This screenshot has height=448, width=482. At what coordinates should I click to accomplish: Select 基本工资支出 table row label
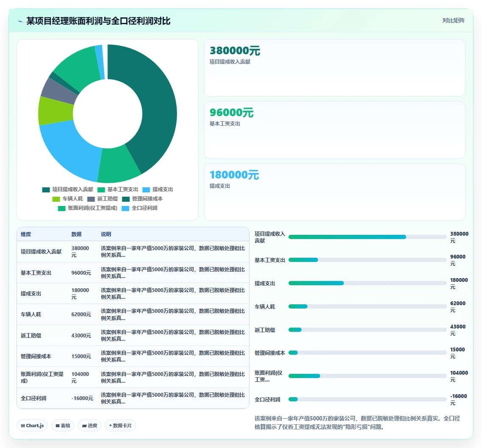(36, 273)
